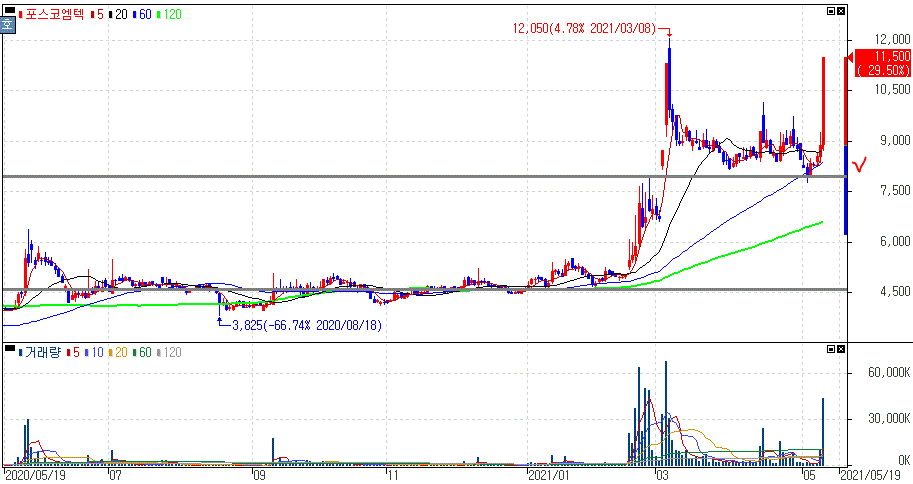
Task: Click the high annotation 12,050 (4.78% 2021/03/08)
Action: pyautogui.click(x=584, y=29)
